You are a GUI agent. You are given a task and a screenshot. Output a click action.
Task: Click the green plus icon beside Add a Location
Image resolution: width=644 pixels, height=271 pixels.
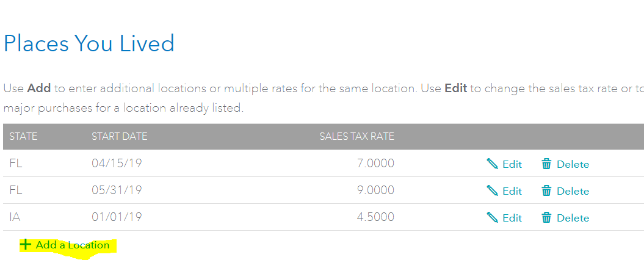click(26, 245)
